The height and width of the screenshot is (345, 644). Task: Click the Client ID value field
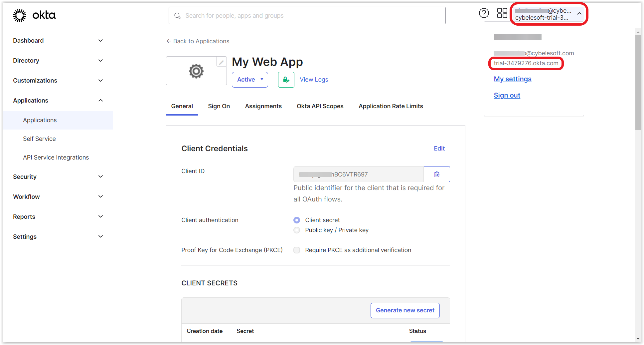pyautogui.click(x=359, y=174)
